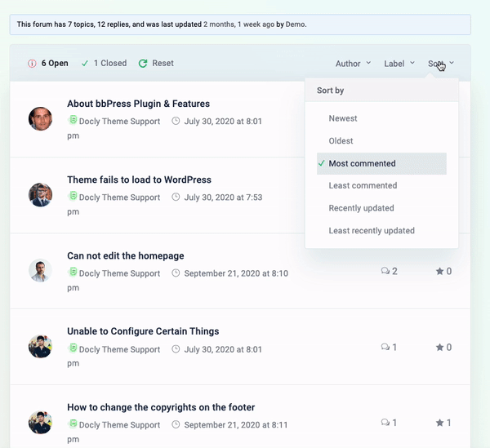
Task: Reset the topic filters
Action: point(156,64)
